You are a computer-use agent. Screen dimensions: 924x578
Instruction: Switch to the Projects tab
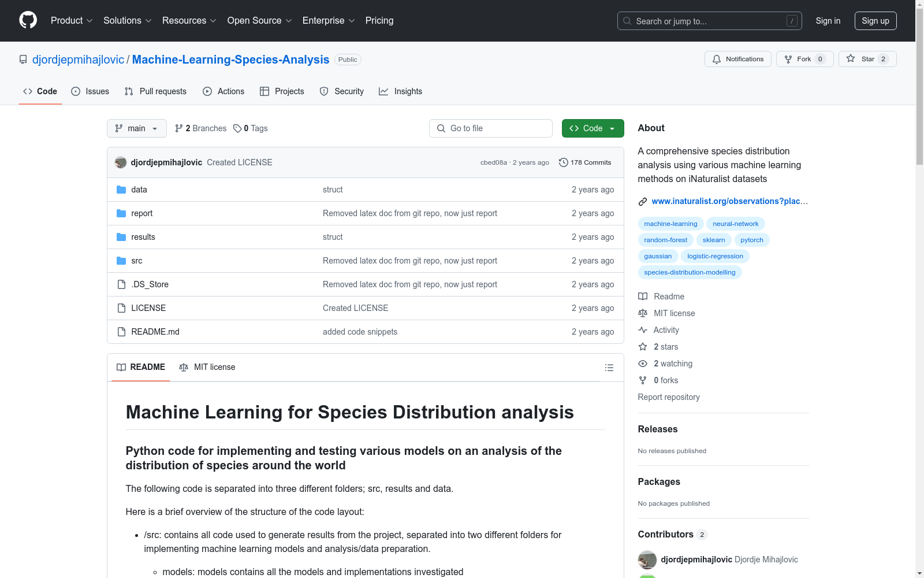(282, 91)
